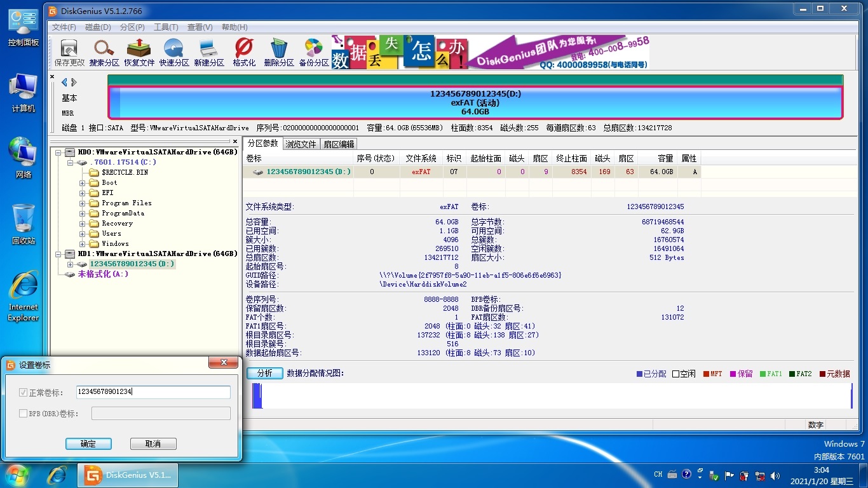Screen dimensions: 868x488
Task: Open the 磁盘(D) menu
Action: 98,27
